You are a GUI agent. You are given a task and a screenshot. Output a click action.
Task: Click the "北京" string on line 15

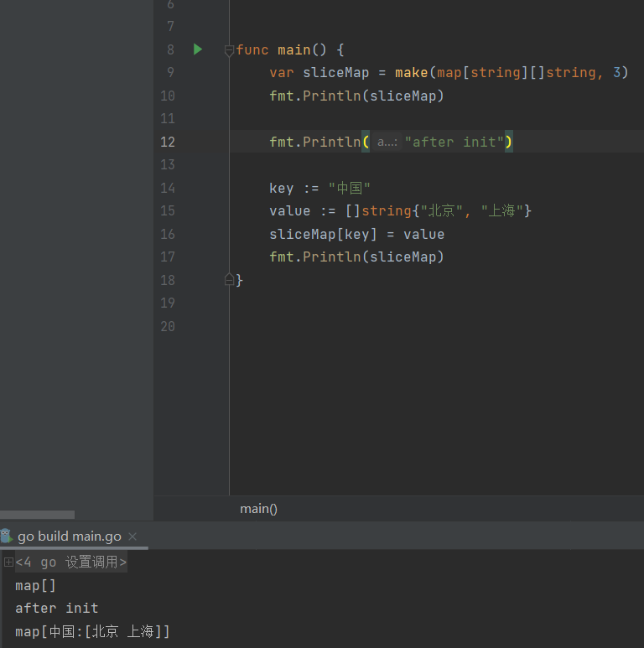click(x=441, y=210)
